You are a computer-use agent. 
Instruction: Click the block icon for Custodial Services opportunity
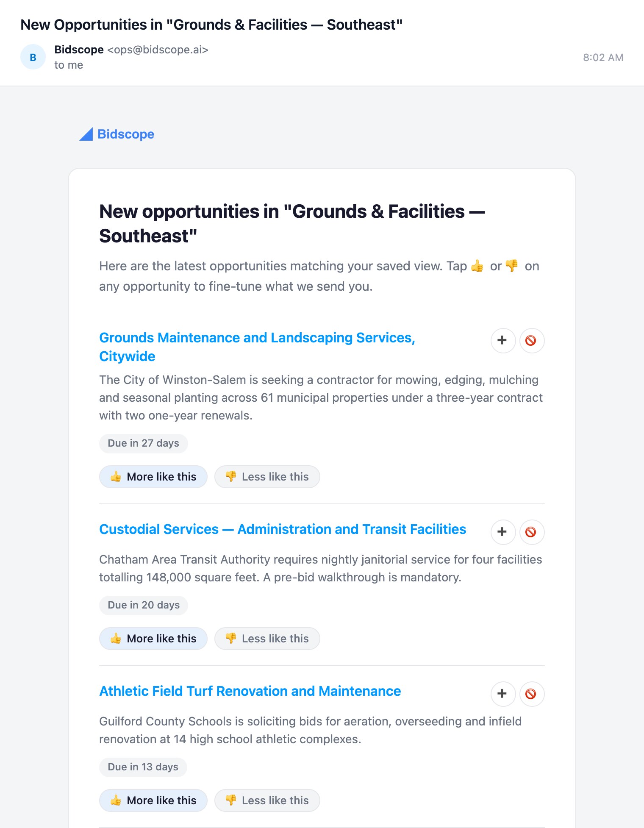click(x=532, y=532)
